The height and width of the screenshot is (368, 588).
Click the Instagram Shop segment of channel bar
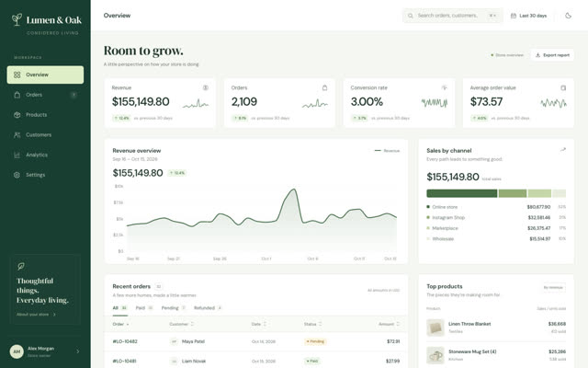pyautogui.click(x=513, y=193)
